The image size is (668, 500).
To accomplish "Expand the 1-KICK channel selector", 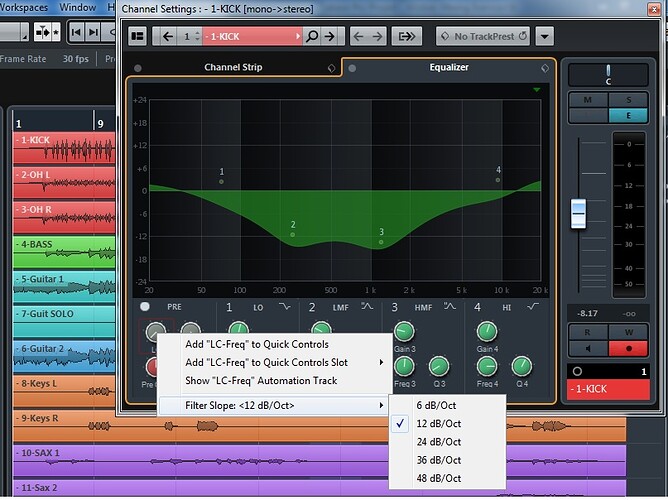I will pos(298,36).
